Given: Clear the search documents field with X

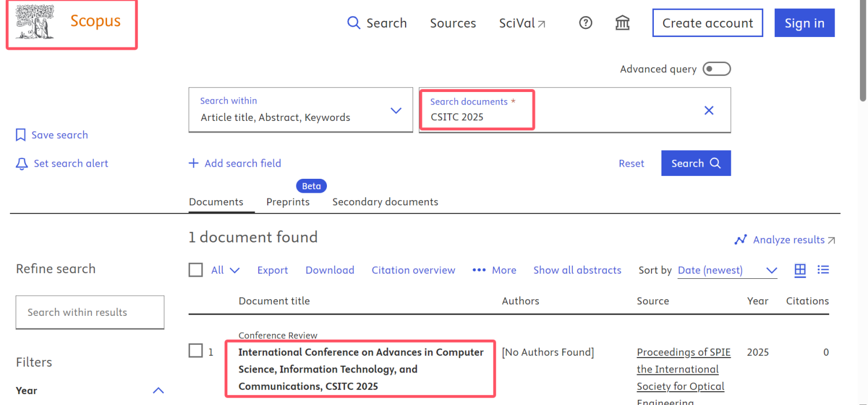Looking at the screenshot, I should pos(709,111).
